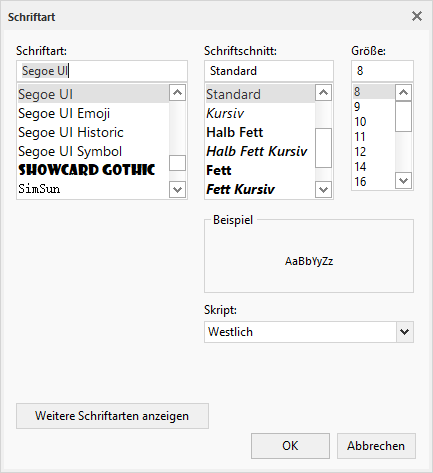Cancel with the Abbrechen button
Screen dimensions: 433x473
click(x=376, y=446)
